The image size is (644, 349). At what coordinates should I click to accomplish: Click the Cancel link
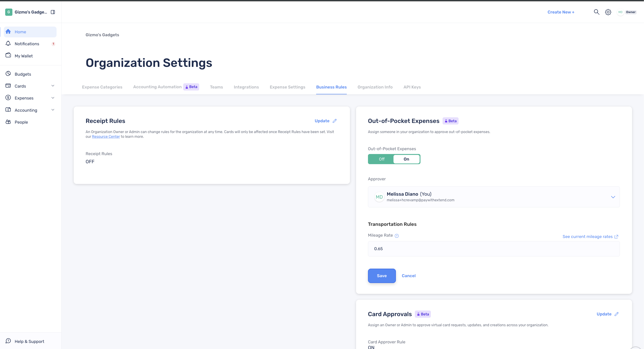point(409,276)
